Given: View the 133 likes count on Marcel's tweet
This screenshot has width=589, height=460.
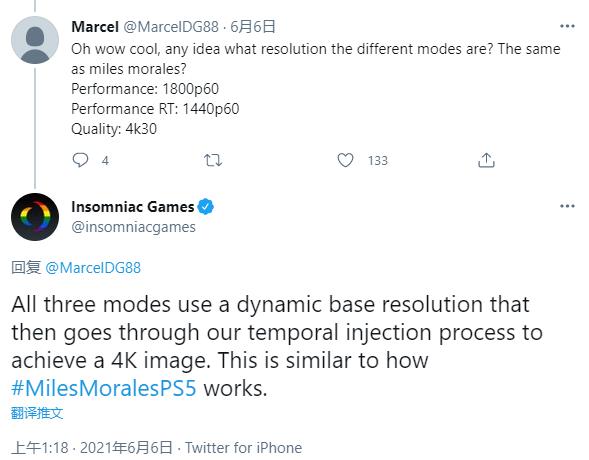Looking at the screenshot, I should click(x=378, y=161).
